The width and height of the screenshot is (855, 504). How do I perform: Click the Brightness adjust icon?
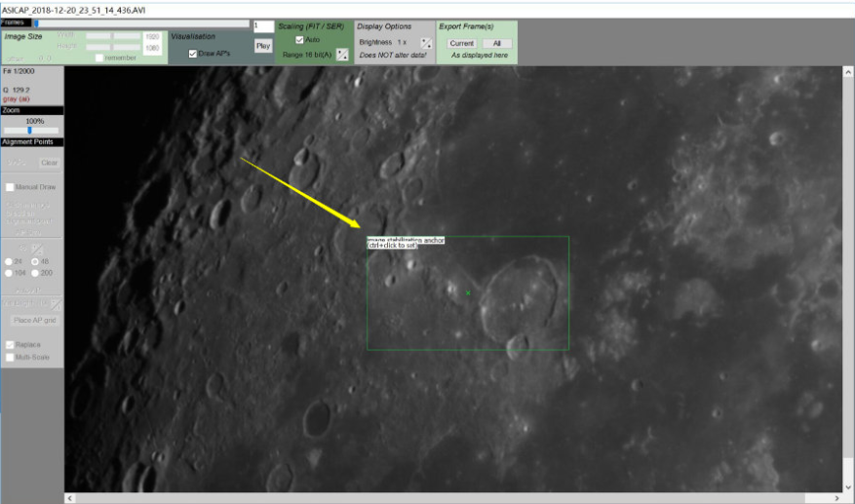[426, 43]
